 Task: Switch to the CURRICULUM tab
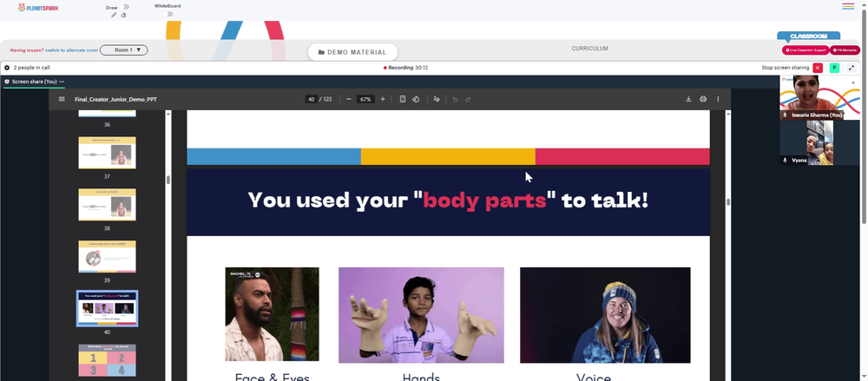tap(589, 49)
